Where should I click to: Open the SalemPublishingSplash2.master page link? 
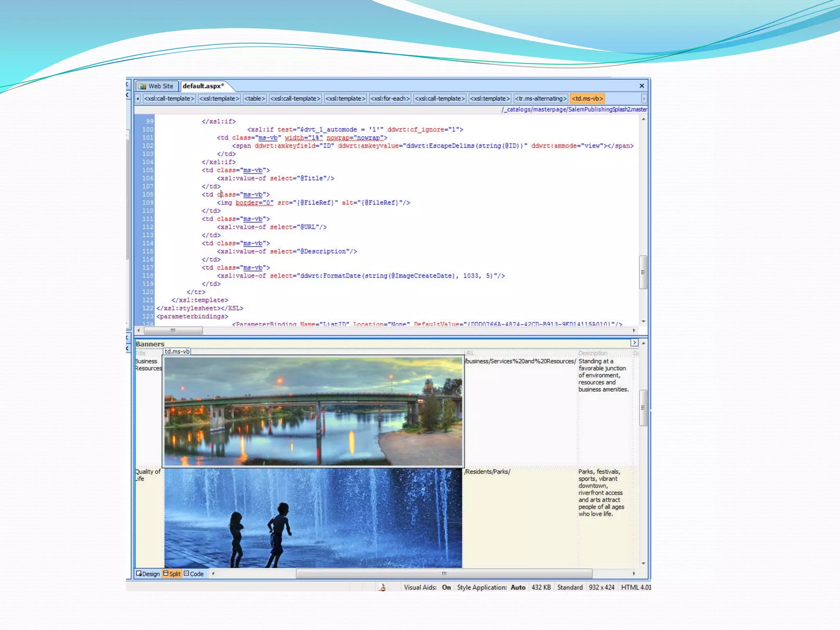pyautogui.click(x=574, y=110)
